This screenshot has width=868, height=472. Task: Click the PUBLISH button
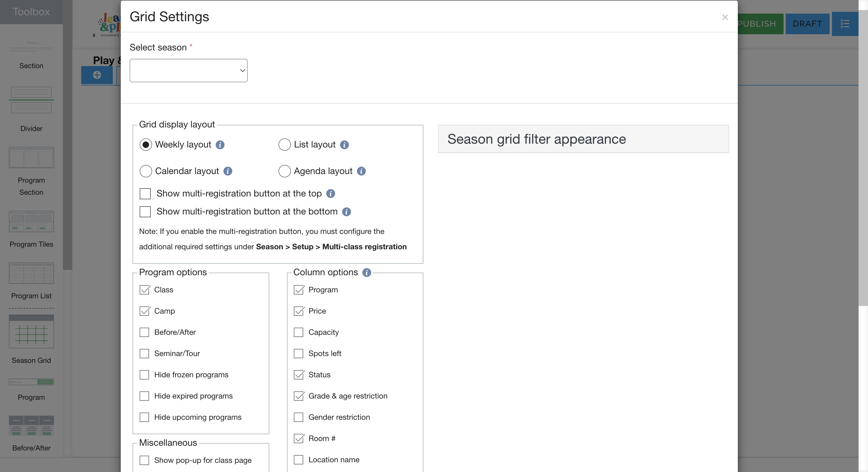(x=760, y=24)
